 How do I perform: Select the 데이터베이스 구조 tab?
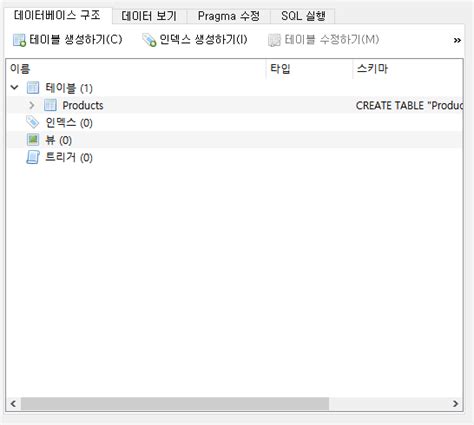[57, 15]
